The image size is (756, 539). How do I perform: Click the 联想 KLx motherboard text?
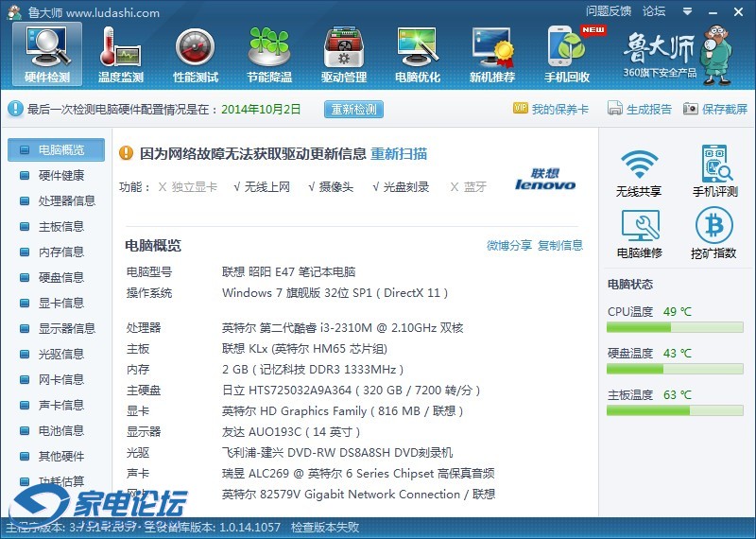(x=304, y=349)
